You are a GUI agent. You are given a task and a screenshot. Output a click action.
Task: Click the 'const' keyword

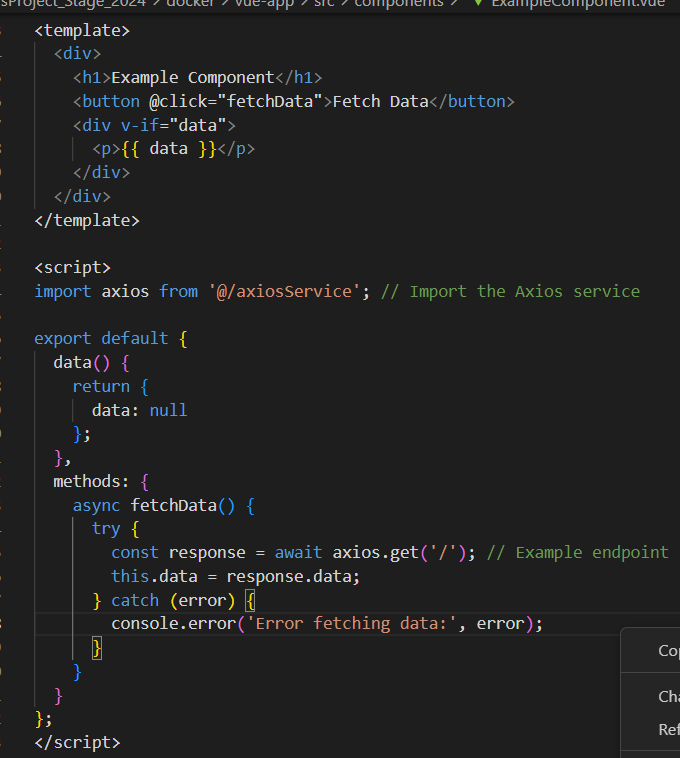135,553
